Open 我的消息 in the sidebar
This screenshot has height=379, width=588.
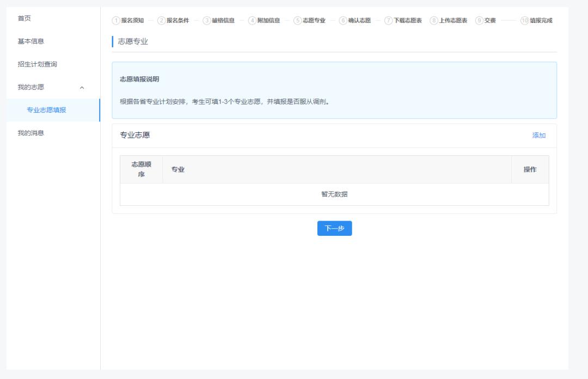tap(31, 133)
